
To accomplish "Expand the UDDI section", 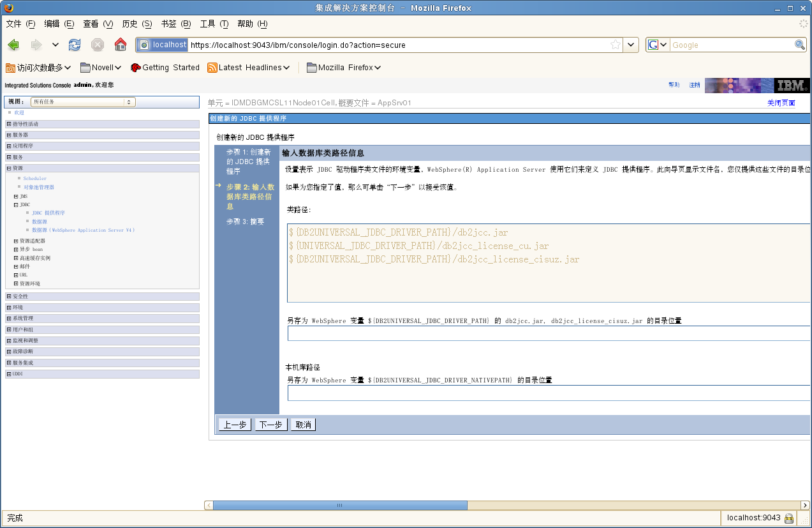I will coord(9,373).
